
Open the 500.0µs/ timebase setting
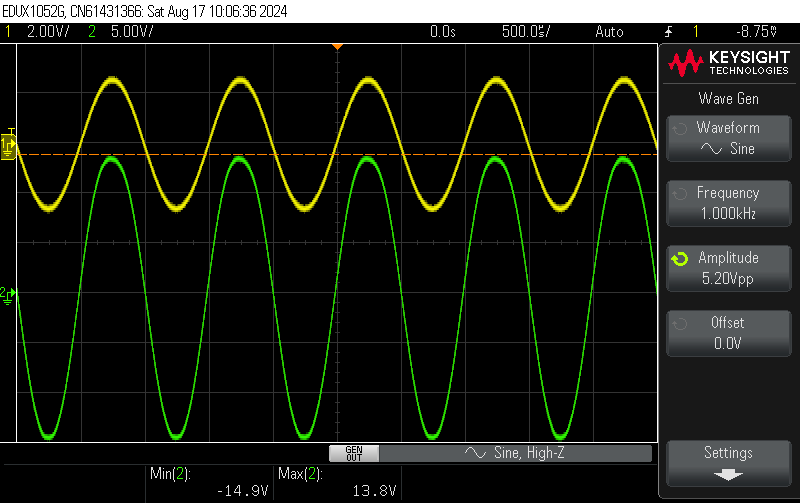[526, 32]
